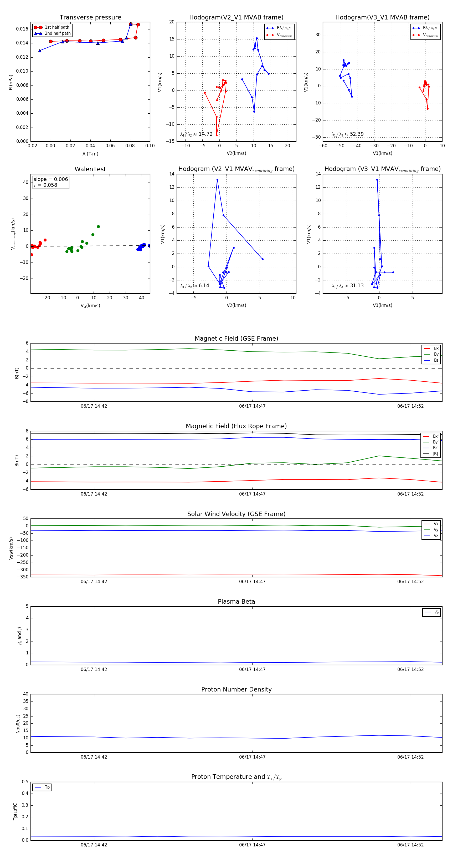Viewport: 473px width, 868px height.
Task: Click '06/17 14:42' tick under Magnetic Field GSE panel
Action: tap(94, 406)
